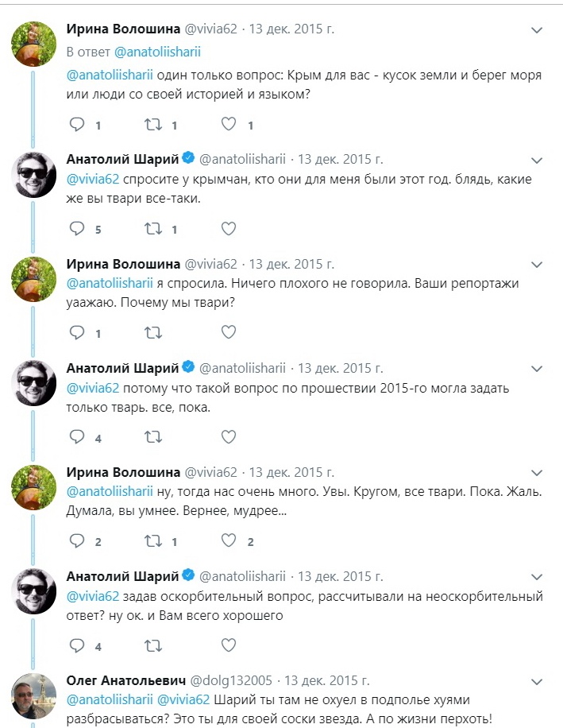Click the reply icon under Ирина's first tweet

pos(76,124)
